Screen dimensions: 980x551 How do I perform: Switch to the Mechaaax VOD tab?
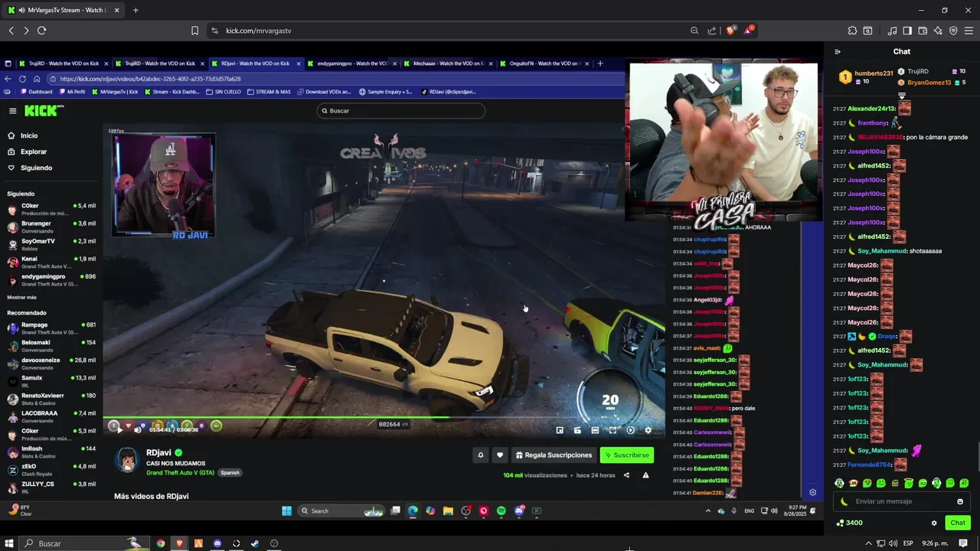(449, 64)
